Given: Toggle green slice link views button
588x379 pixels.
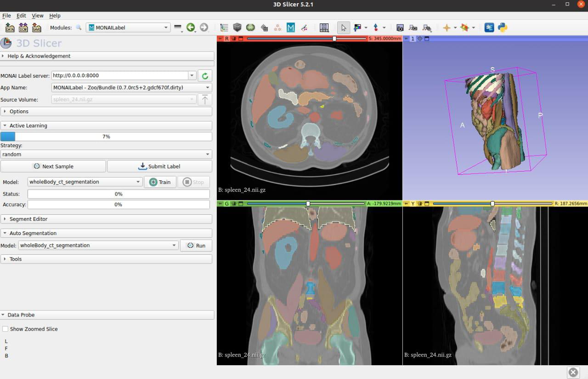Looking at the screenshot, I should click(234, 203).
